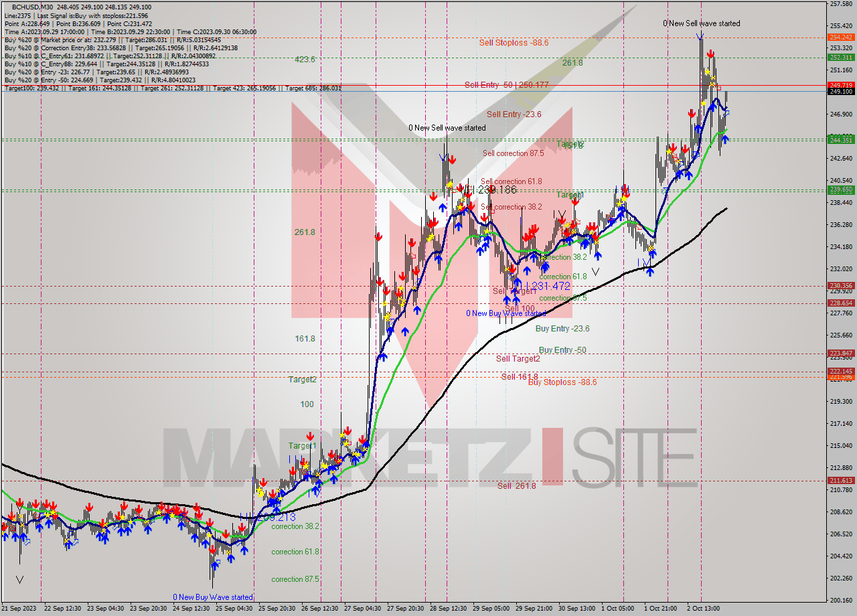This screenshot has height=616, width=857.
Task: Click the '28 Sep 12:30' time label
Action: click(447, 609)
